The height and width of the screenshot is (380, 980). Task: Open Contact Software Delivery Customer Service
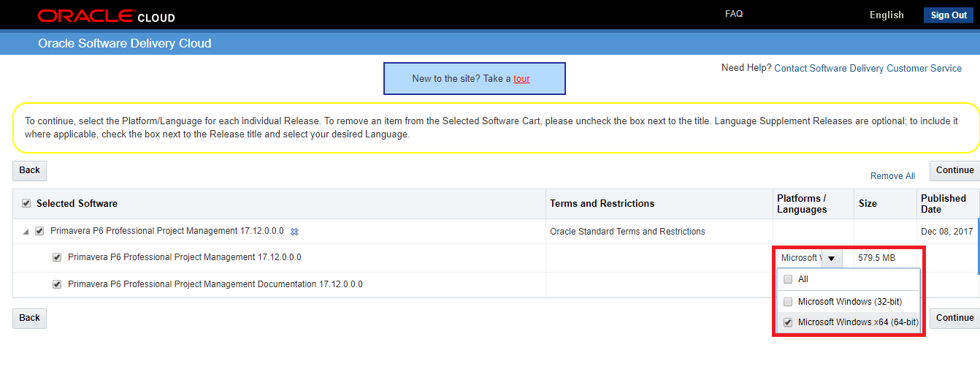tap(868, 68)
